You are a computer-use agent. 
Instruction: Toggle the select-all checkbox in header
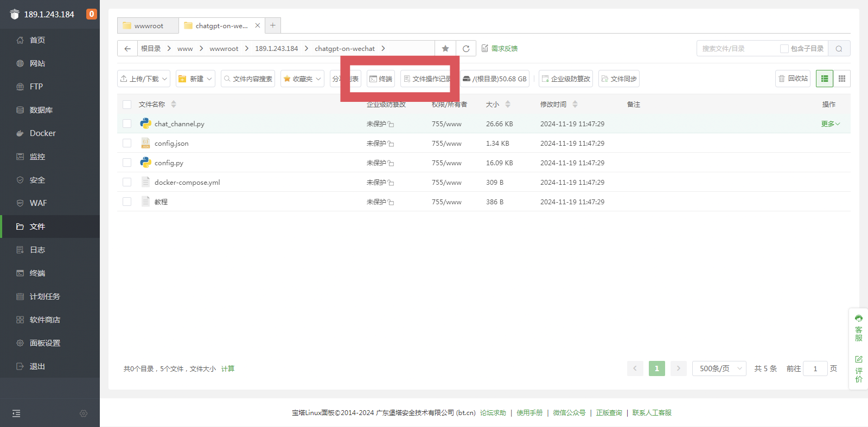coord(127,105)
